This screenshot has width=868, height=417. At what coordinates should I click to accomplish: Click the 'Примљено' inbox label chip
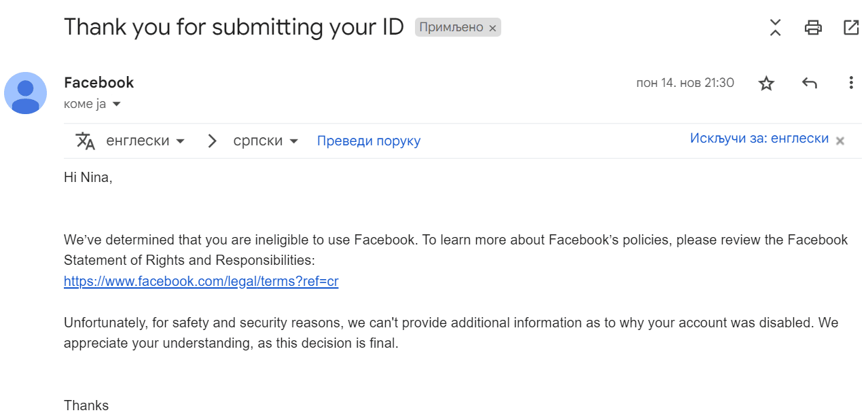point(451,28)
